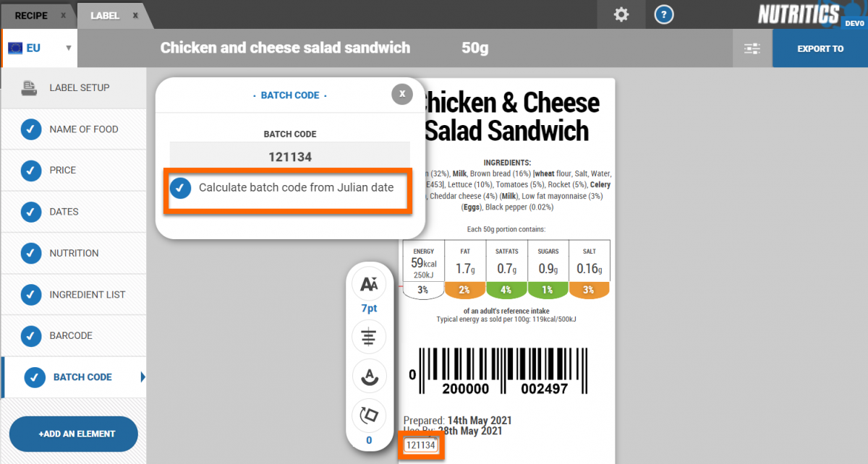The image size is (868, 464).
Task: Uncheck the Name of Food element
Action: [x=30, y=129]
